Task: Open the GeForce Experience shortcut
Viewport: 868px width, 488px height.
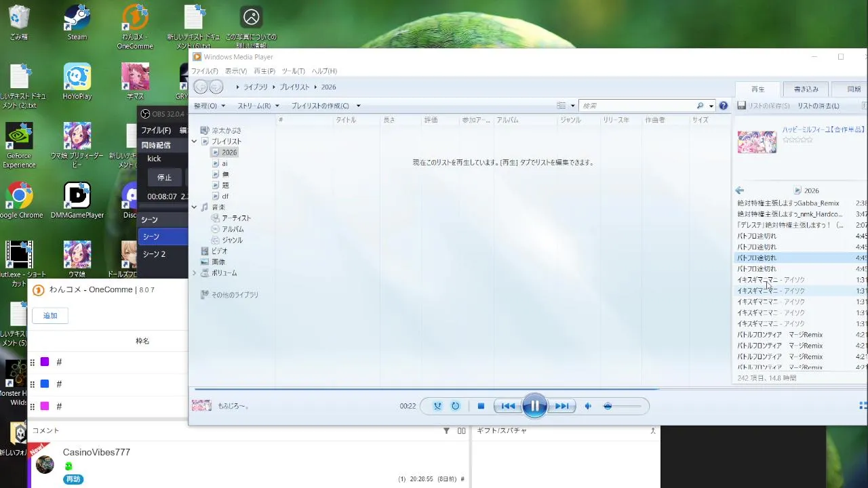Action: [x=19, y=144]
